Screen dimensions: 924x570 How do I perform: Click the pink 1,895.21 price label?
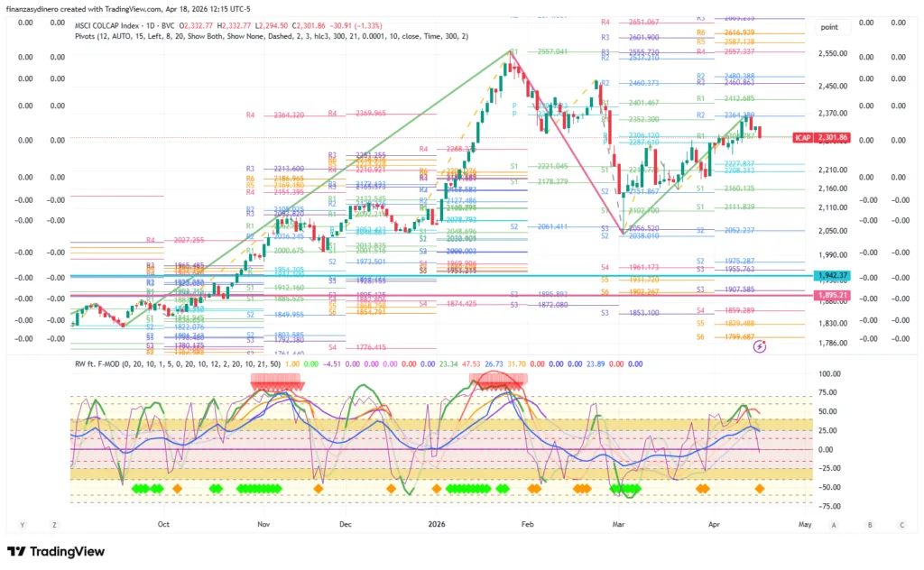833,295
